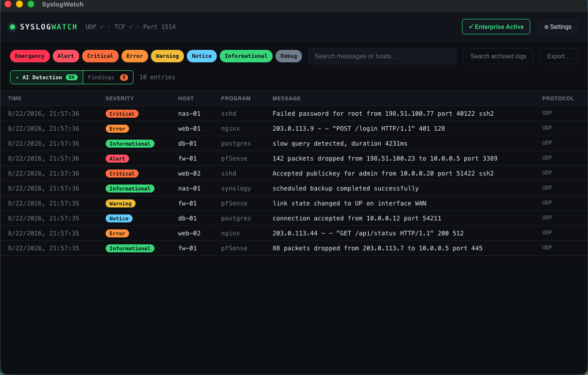Screen dimensions: 588x375
Task: Toggle the Debug severity filter chip
Action: tap(289, 56)
